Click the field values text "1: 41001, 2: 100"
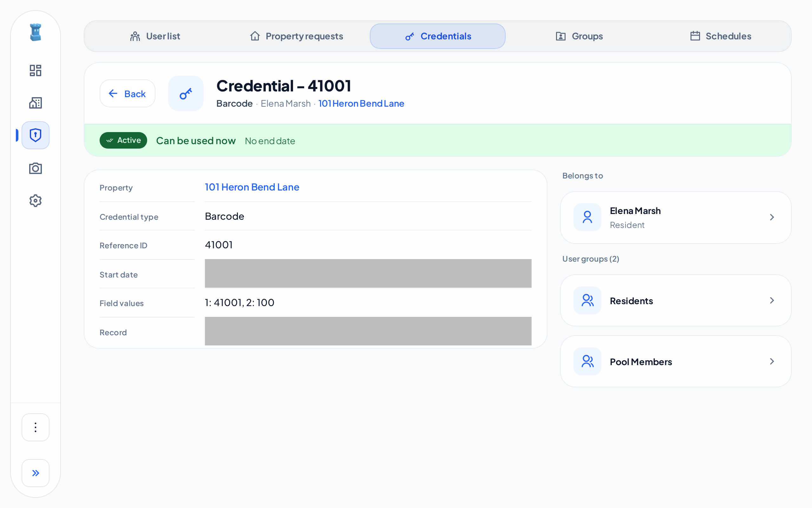This screenshot has width=812, height=508. pos(239,303)
